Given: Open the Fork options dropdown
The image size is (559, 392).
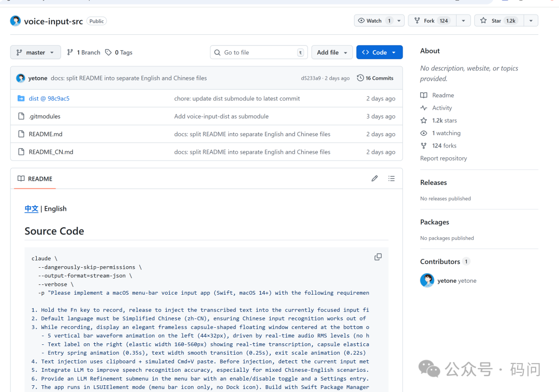Looking at the screenshot, I should coord(462,20).
